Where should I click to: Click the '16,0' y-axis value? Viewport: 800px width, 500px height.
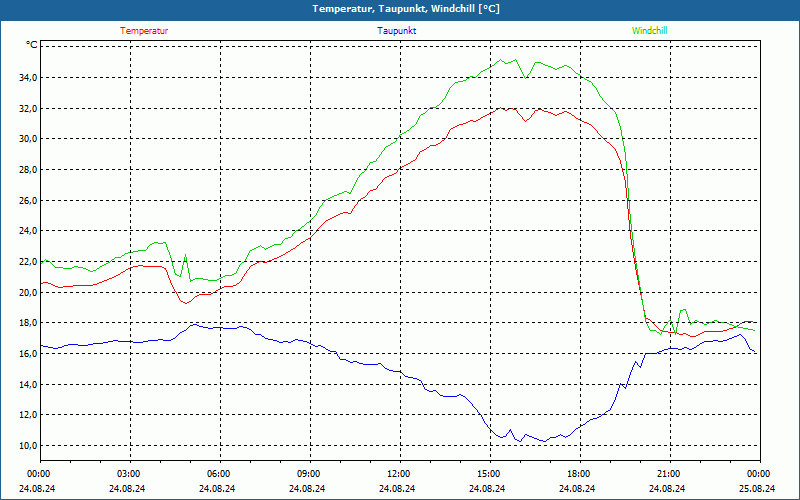point(28,354)
